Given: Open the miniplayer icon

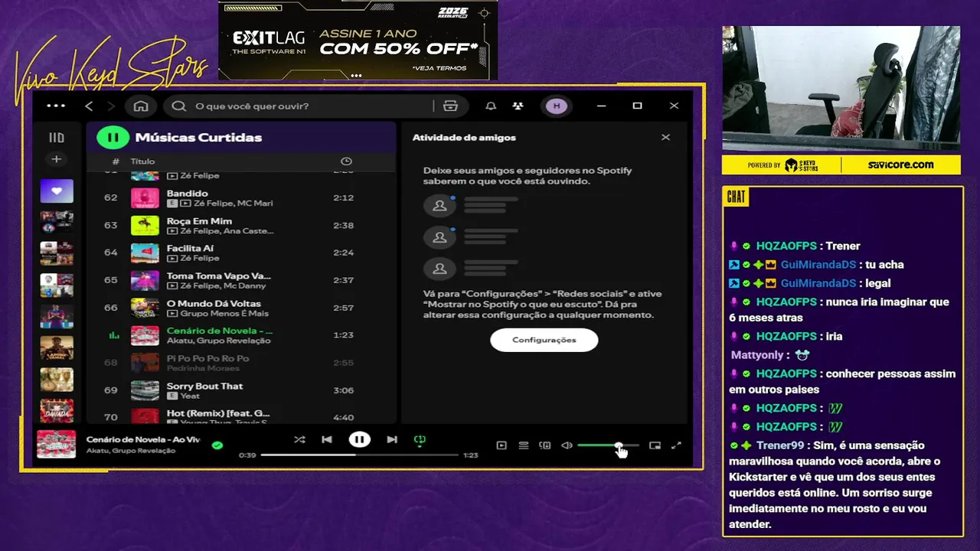Looking at the screenshot, I should point(655,445).
